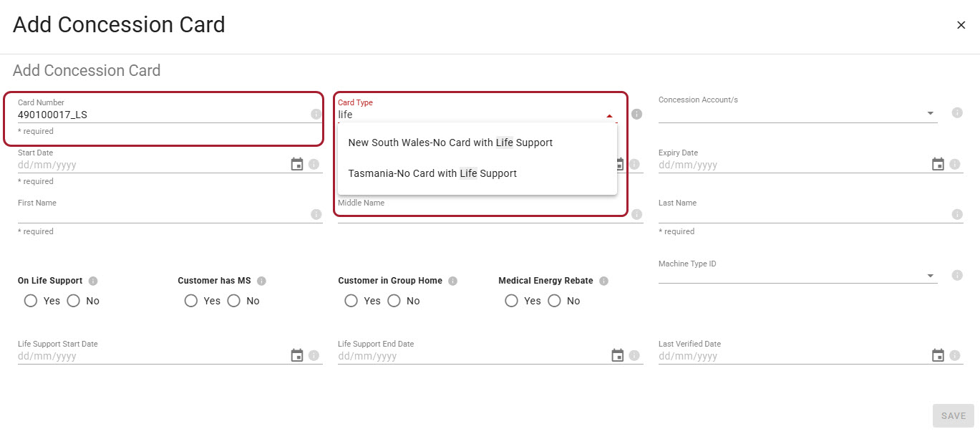
Task: Choose New South Wales-No Card with Life Support
Action: coord(477,143)
